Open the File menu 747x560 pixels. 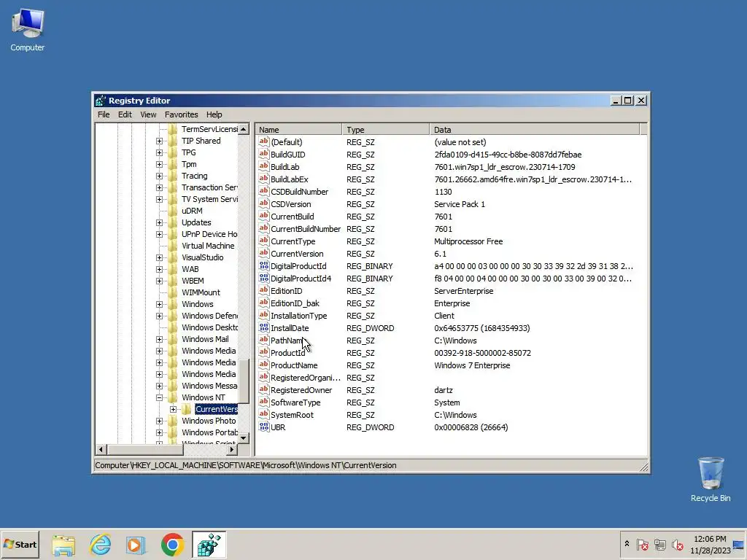pyautogui.click(x=104, y=114)
